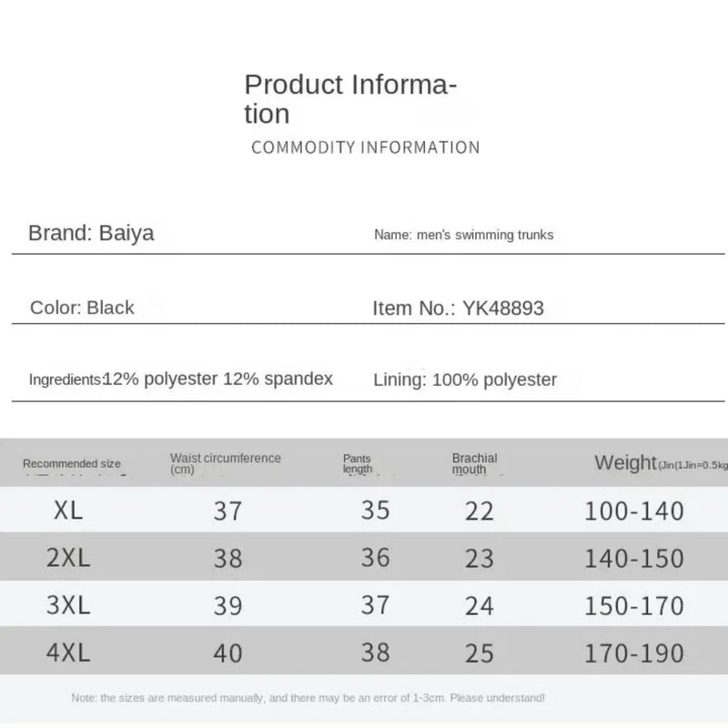The width and height of the screenshot is (728, 728).
Task: Click the 100-140 weight cell
Action: (x=633, y=511)
